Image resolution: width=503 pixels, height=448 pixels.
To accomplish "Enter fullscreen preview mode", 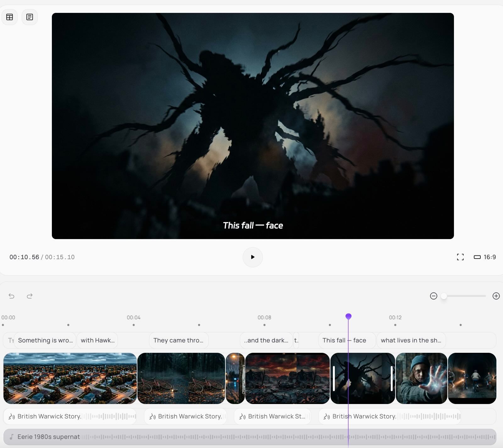I will [x=460, y=257].
